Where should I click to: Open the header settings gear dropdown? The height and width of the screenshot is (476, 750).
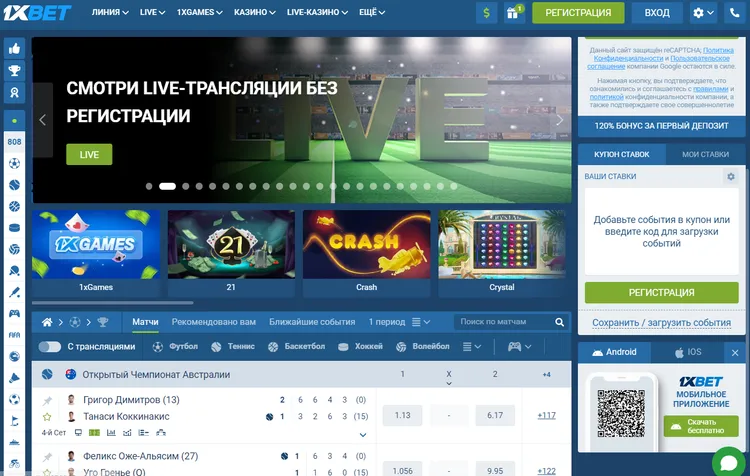[x=703, y=13]
